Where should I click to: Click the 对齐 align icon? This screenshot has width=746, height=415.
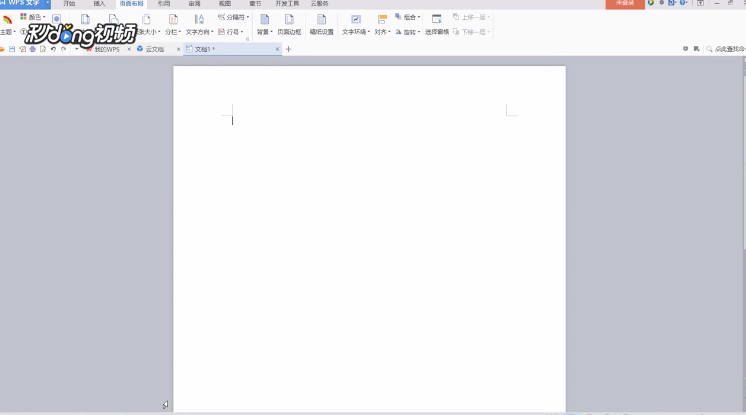[x=382, y=20]
